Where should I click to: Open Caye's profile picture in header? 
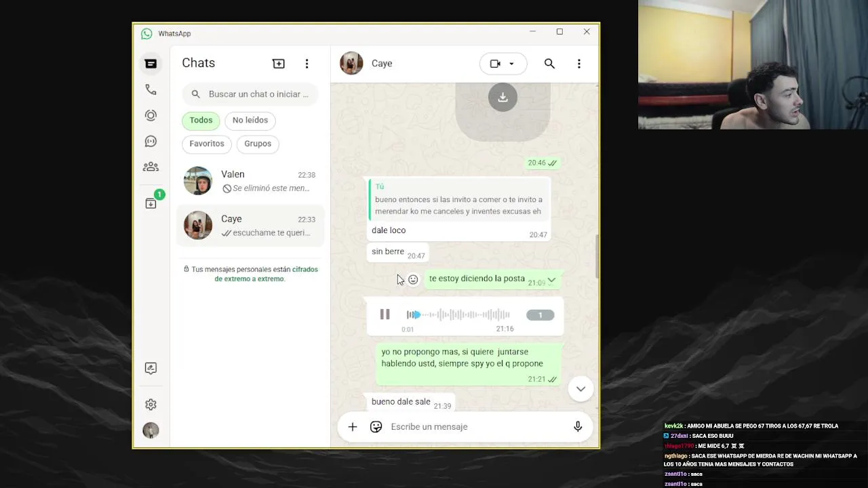pyautogui.click(x=351, y=63)
